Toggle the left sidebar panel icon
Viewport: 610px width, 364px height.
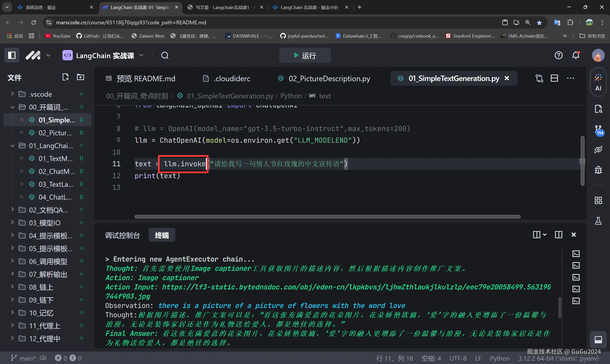11,55
